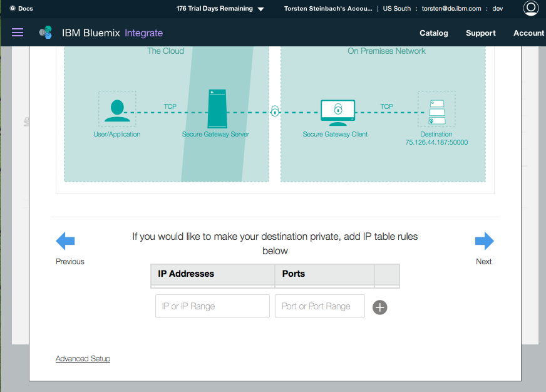
Task: Click the torsten@de.ibm.com org label
Action: (451, 8)
